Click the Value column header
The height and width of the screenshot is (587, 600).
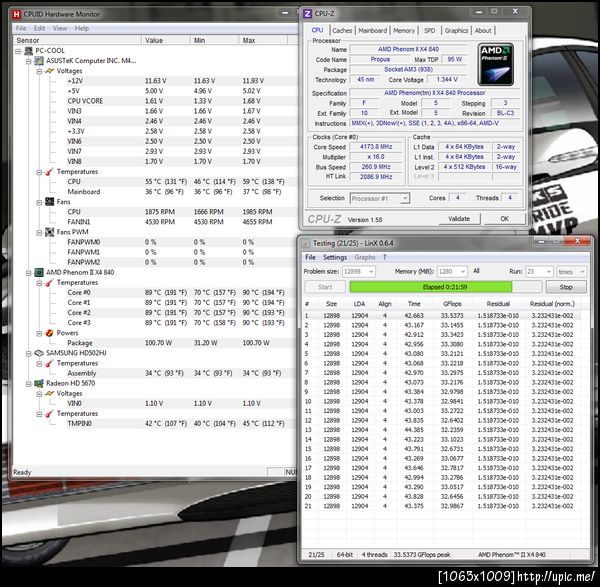166,40
